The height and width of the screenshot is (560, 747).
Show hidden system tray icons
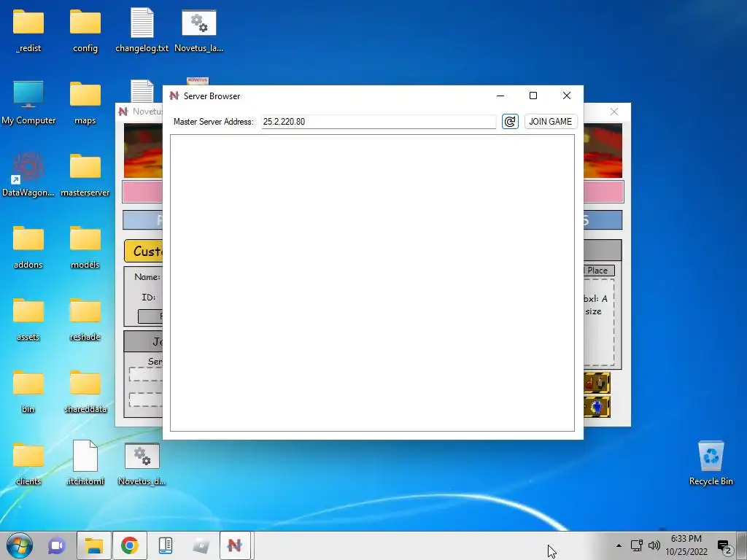(x=619, y=545)
